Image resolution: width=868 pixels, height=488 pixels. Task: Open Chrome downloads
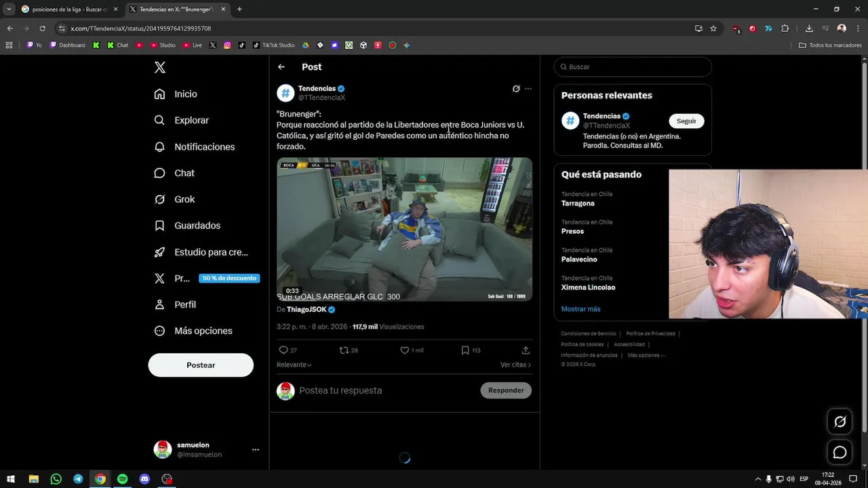tap(809, 28)
